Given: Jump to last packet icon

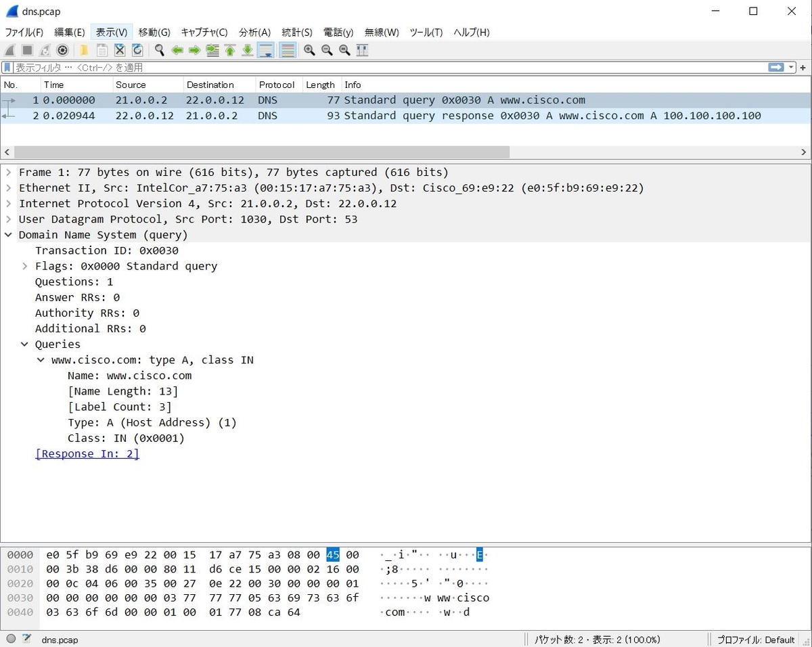Looking at the screenshot, I should pos(248,50).
